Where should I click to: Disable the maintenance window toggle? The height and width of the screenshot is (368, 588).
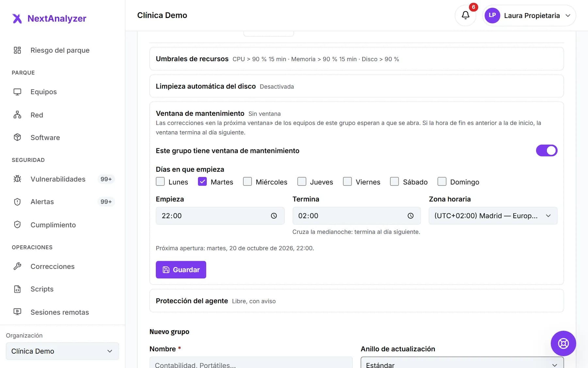pyautogui.click(x=547, y=151)
